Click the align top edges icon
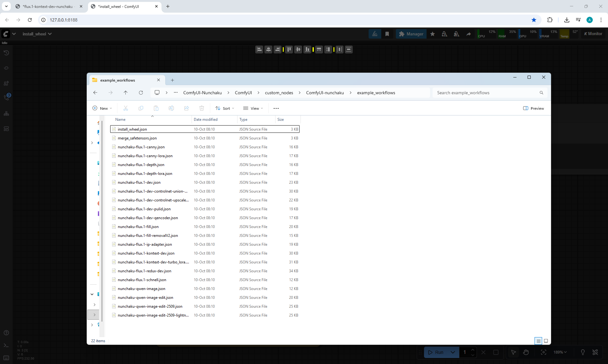The image size is (608, 364). click(x=289, y=49)
